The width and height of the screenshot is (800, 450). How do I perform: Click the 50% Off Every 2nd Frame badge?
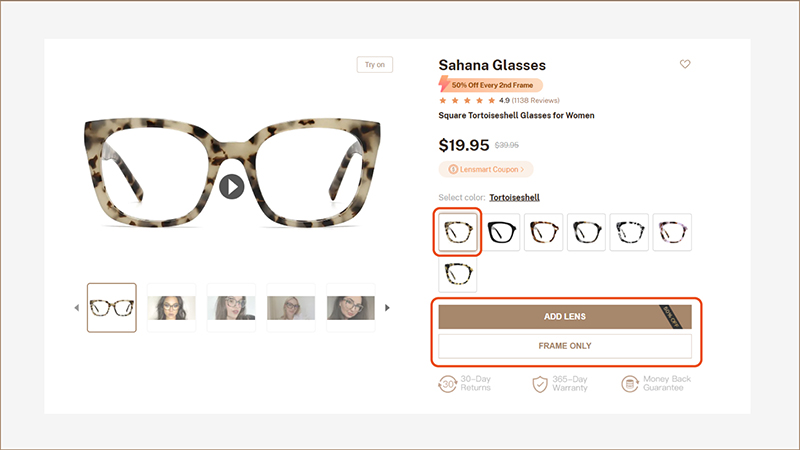click(491, 85)
